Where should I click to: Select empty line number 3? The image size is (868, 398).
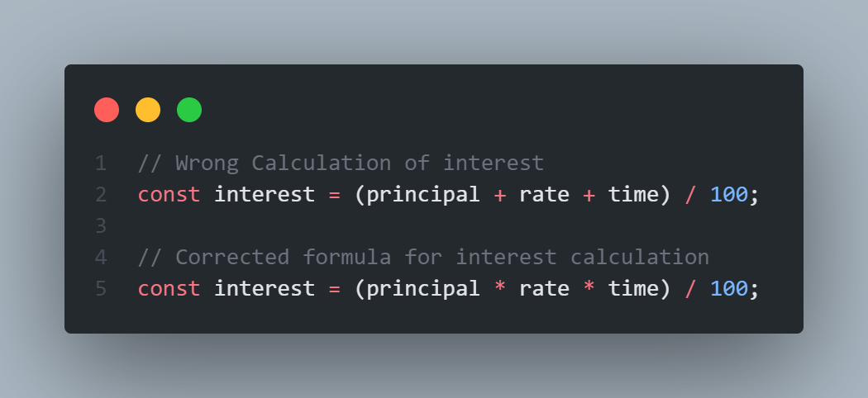click(x=101, y=226)
